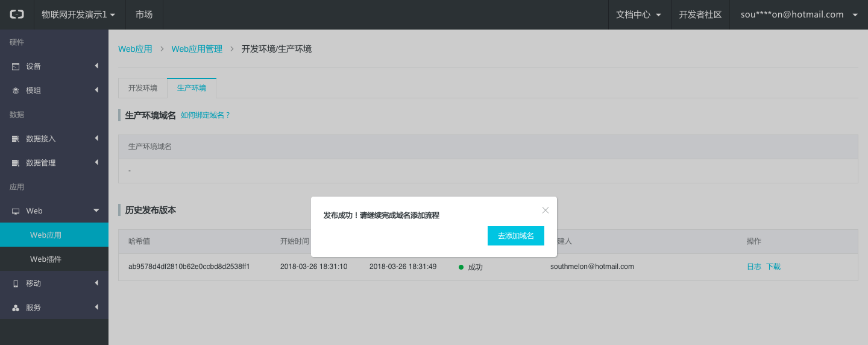Select Web插件 in the sidebar
The width and height of the screenshot is (868, 345).
46,259
